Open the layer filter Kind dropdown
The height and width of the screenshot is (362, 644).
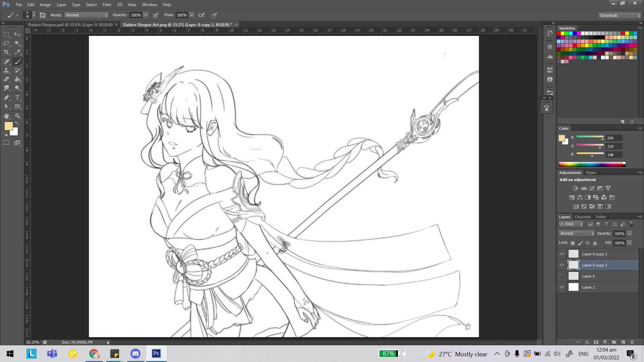pyautogui.click(x=571, y=224)
